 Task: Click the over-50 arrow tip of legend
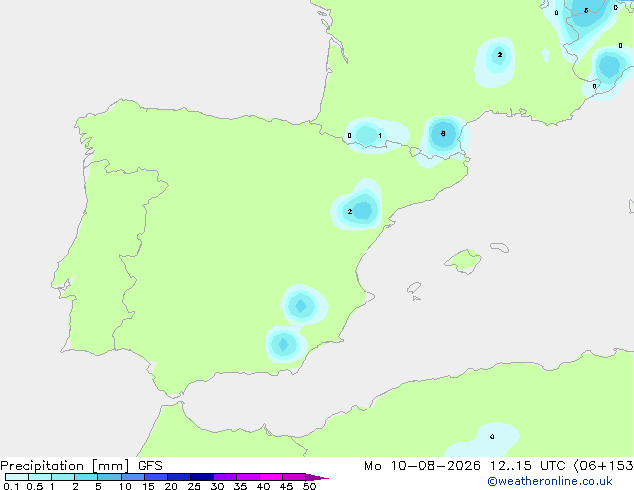click(317, 477)
